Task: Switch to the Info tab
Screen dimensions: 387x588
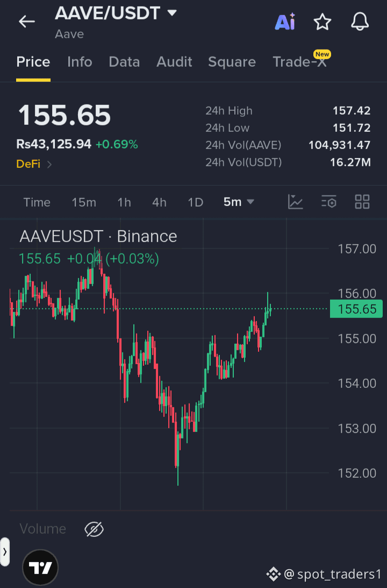Action: coord(80,62)
